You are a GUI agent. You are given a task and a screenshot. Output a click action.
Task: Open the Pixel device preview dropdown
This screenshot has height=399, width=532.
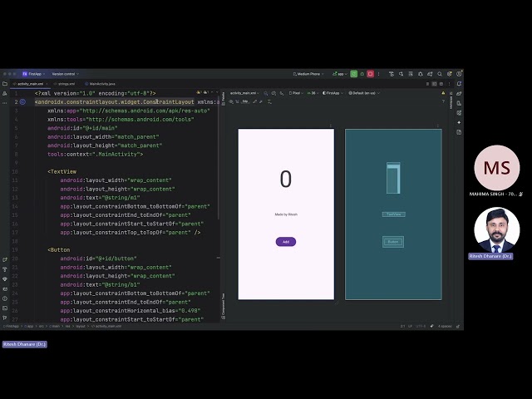click(296, 93)
